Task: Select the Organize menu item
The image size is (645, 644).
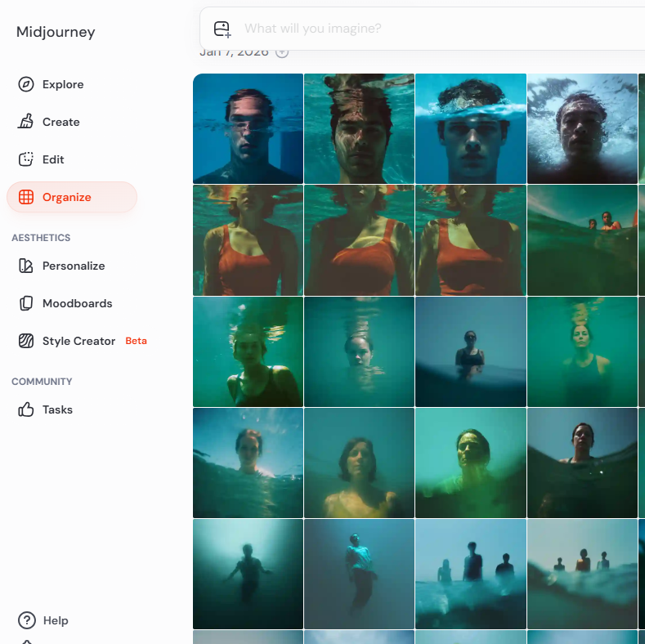Action: coord(72,197)
